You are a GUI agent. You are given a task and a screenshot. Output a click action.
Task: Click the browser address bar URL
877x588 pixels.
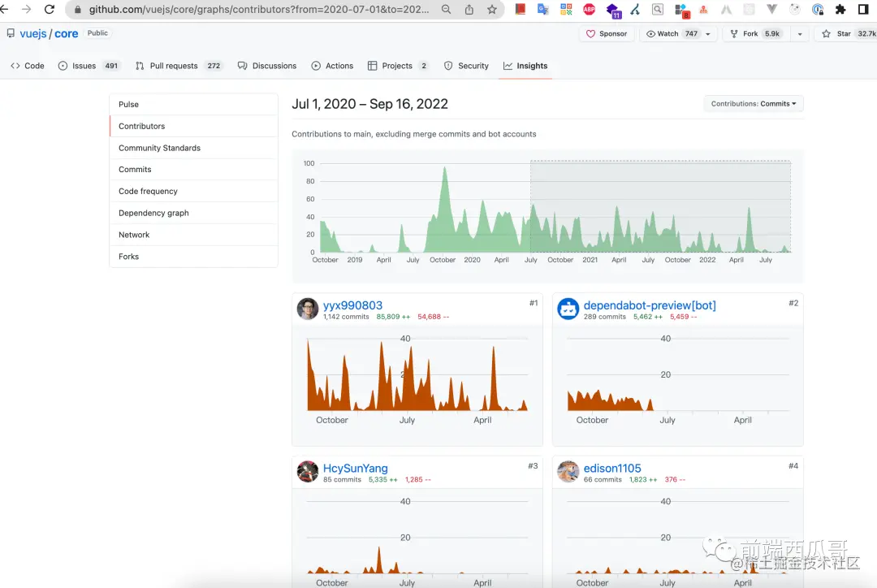click(259, 10)
